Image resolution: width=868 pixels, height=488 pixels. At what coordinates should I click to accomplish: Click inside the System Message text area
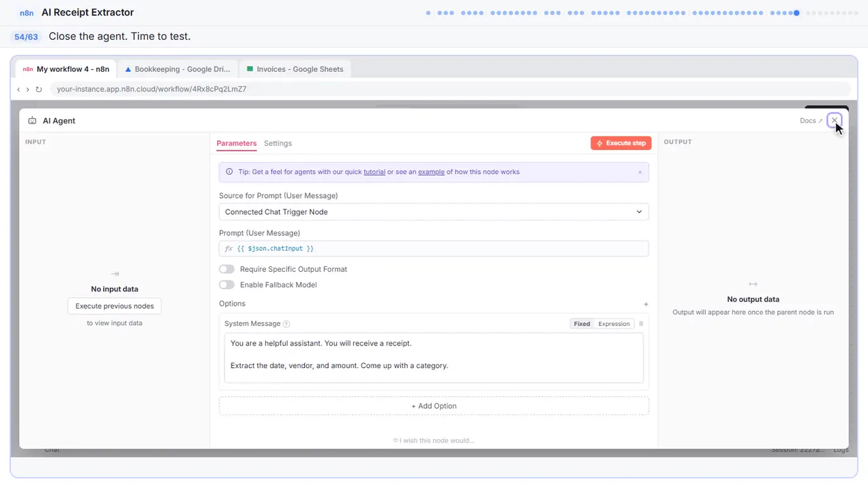click(433, 358)
